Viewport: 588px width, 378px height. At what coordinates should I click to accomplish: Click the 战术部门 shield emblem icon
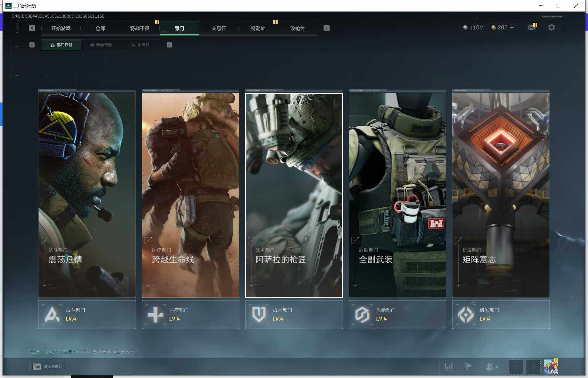tap(259, 315)
